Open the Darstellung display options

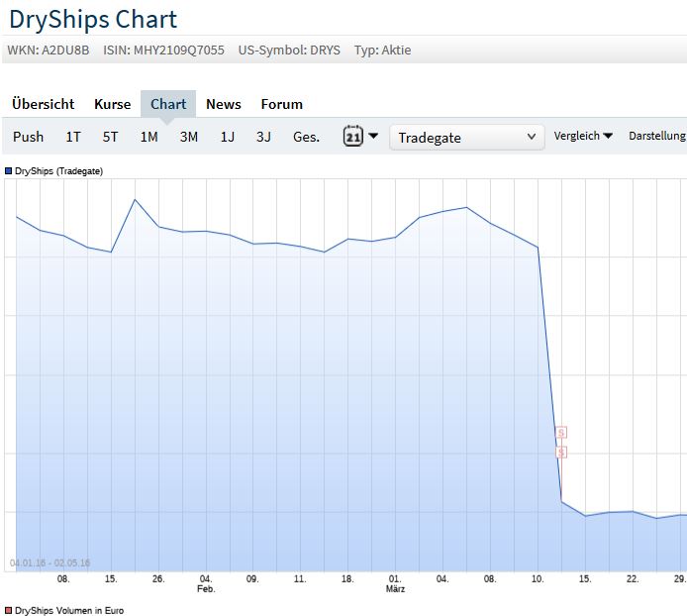(x=657, y=136)
